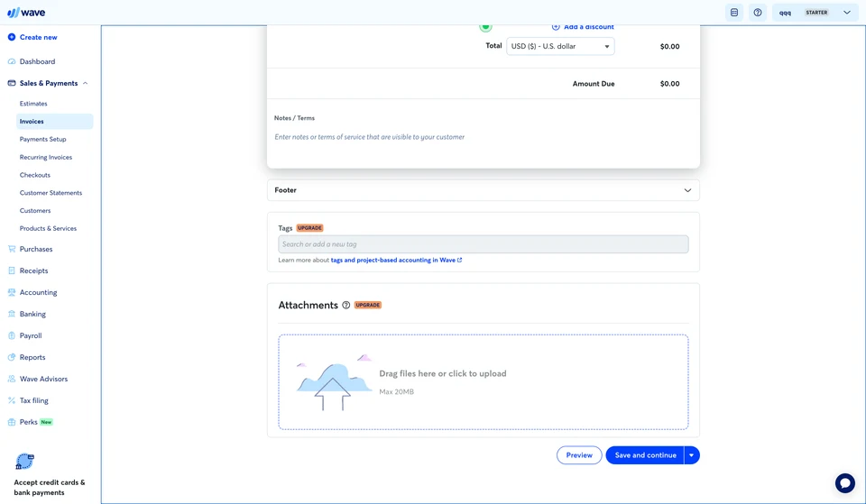Click the Sales & Payments card icon
866x504 pixels.
tap(12, 83)
